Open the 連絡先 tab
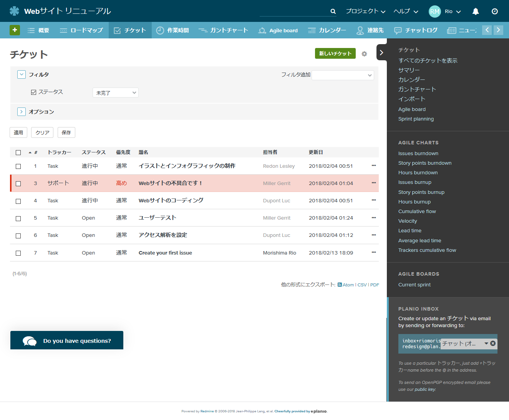This screenshot has width=509, height=420. pyautogui.click(x=370, y=30)
